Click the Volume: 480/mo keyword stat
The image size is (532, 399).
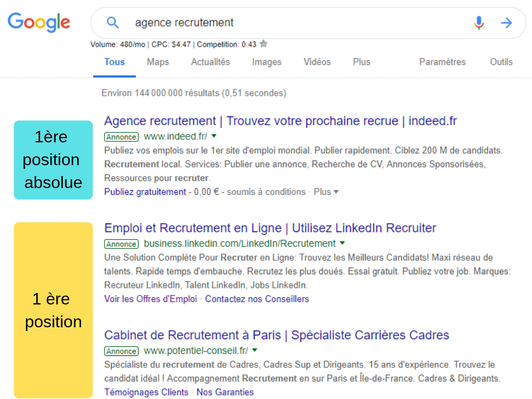pyautogui.click(x=118, y=45)
